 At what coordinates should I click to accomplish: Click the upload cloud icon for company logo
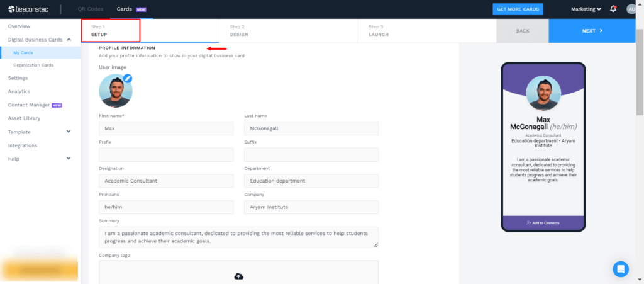point(238,276)
